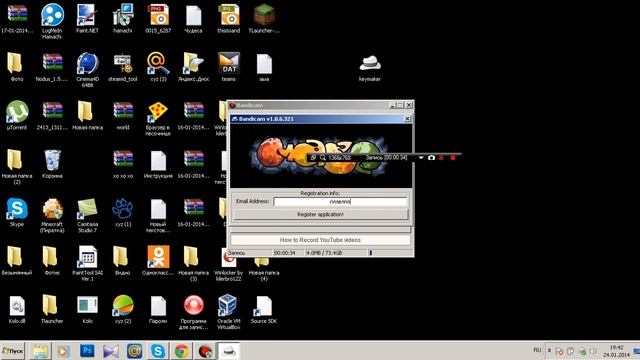Viewport: 640px width, 360px height.
Task: Launch Paint.NET from the desktop
Action: coord(87,18)
